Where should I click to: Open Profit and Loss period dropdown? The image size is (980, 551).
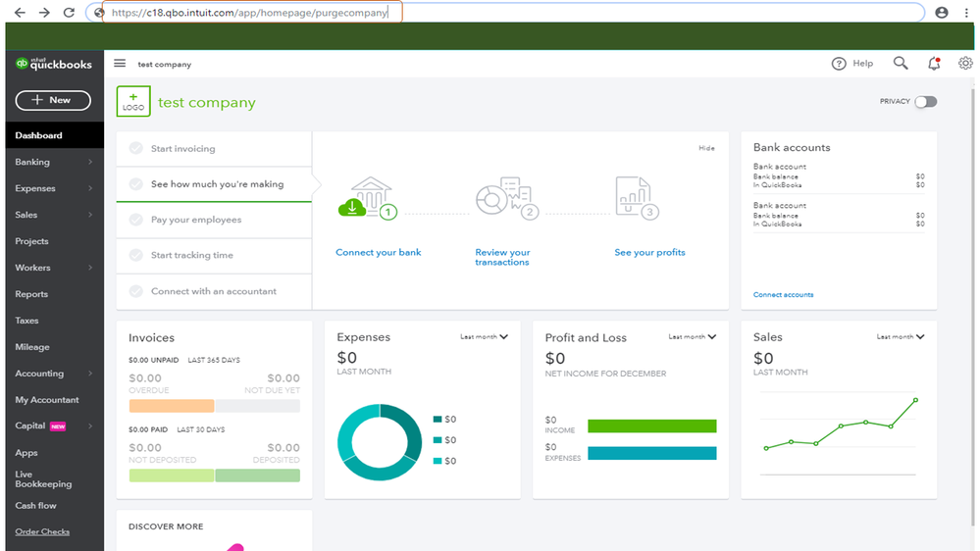[693, 337]
